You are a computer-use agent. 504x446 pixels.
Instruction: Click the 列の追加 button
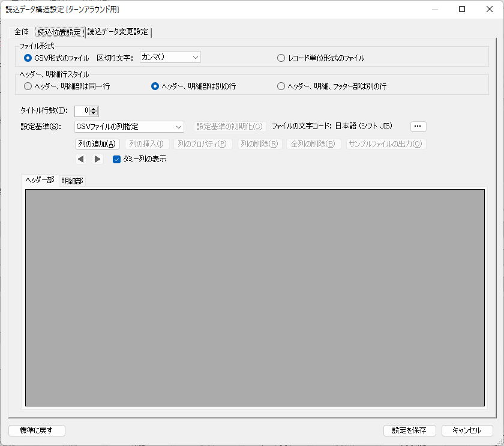(x=97, y=143)
